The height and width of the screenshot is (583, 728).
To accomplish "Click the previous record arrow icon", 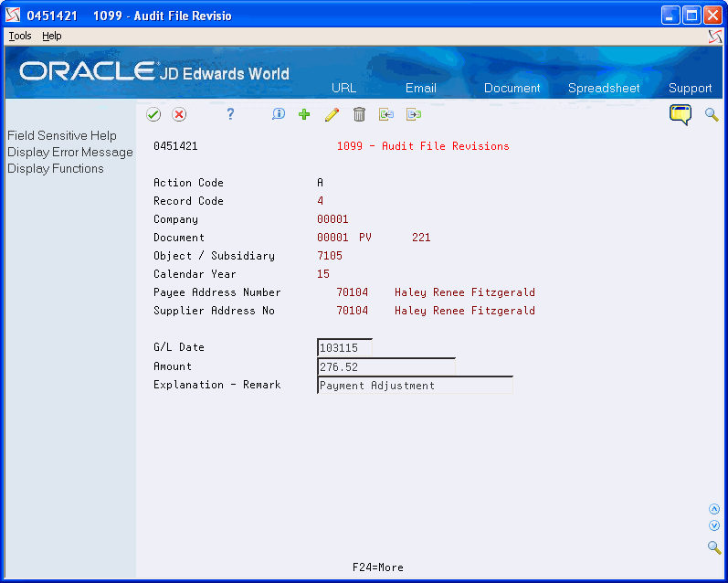I will tap(386, 114).
